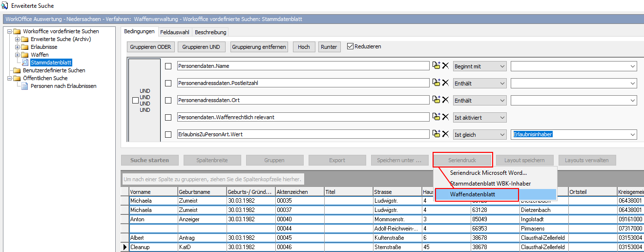Open the Benutzerdefinierte Suchen folder
Viewport: 644px width, 252px height.
click(x=54, y=70)
